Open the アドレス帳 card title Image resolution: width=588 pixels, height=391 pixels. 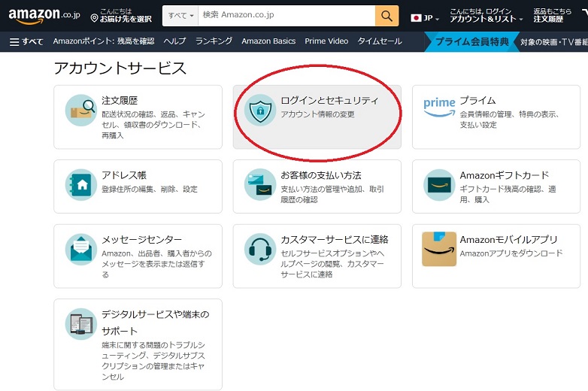124,175
